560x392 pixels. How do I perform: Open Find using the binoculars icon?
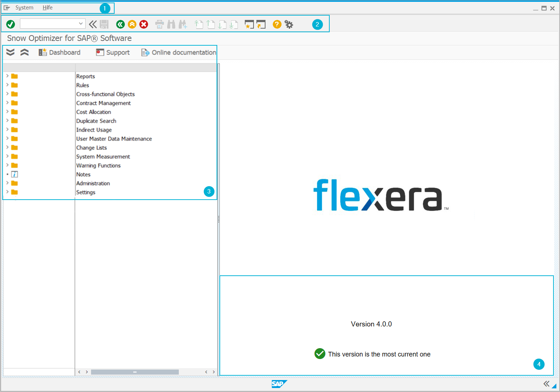pyautogui.click(x=171, y=24)
